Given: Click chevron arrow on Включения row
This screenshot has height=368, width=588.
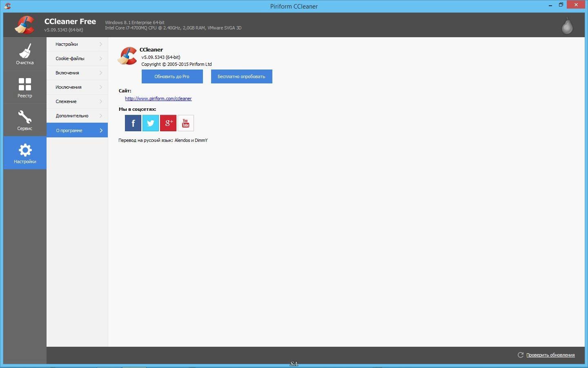Looking at the screenshot, I should coord(101,73).
